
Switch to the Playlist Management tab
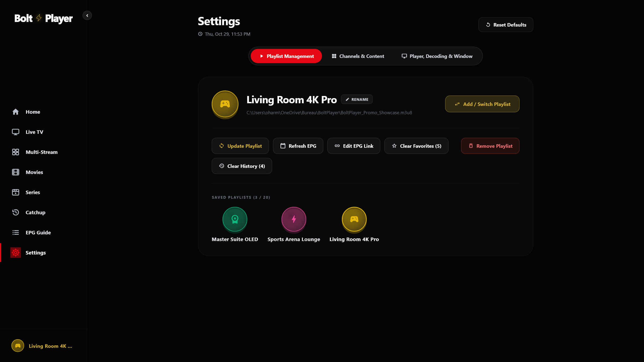(286, 56)
